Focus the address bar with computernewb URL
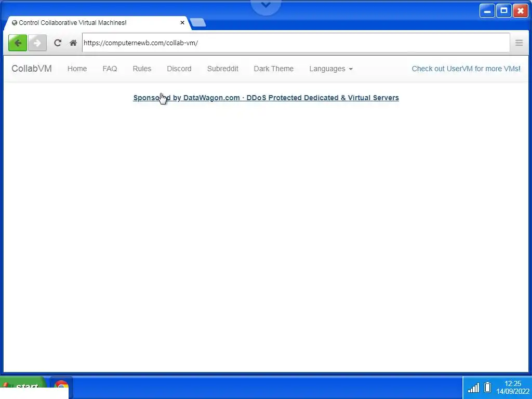The height and width of the screenshot is (399, 532). tap(296, 43)
